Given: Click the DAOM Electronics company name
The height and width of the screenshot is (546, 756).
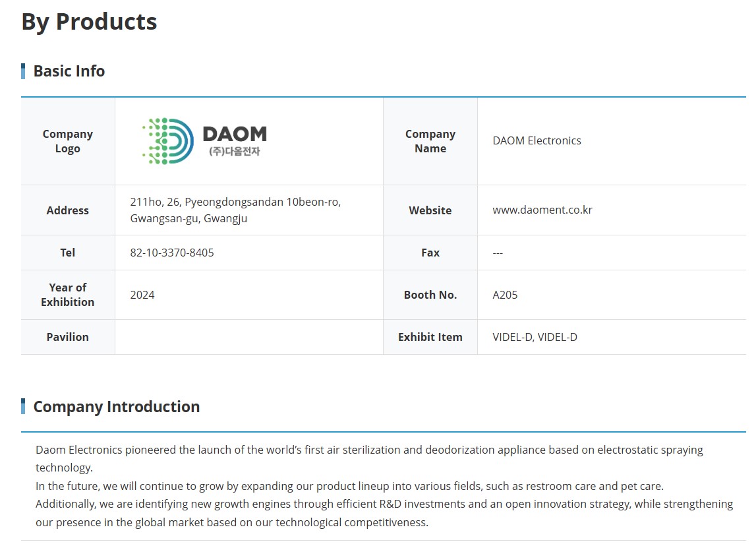Looking at the screenshot, I should 537,140.
